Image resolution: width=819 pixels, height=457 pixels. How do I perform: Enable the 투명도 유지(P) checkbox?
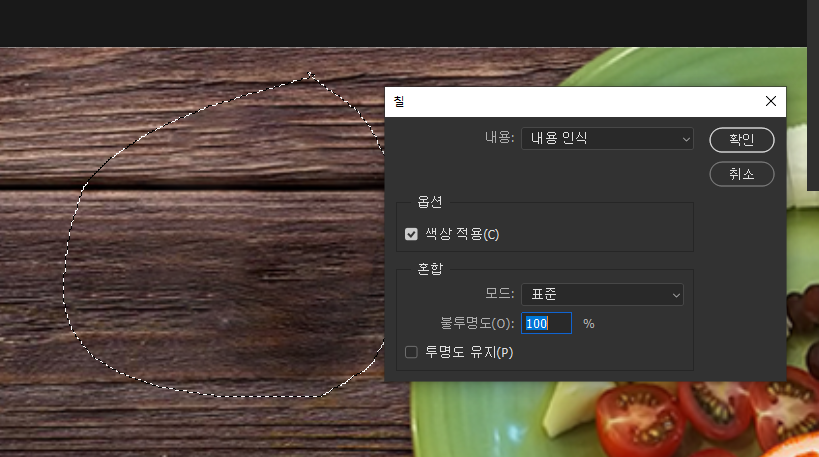click(411, 353)
